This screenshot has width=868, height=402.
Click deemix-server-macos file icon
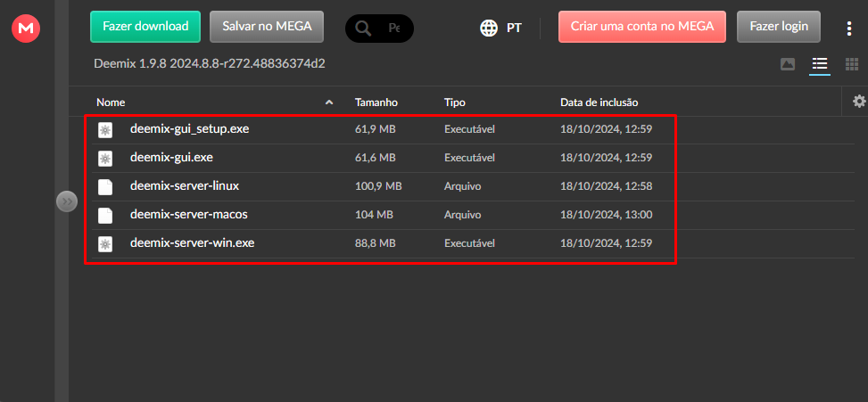[x=105, y=215]
